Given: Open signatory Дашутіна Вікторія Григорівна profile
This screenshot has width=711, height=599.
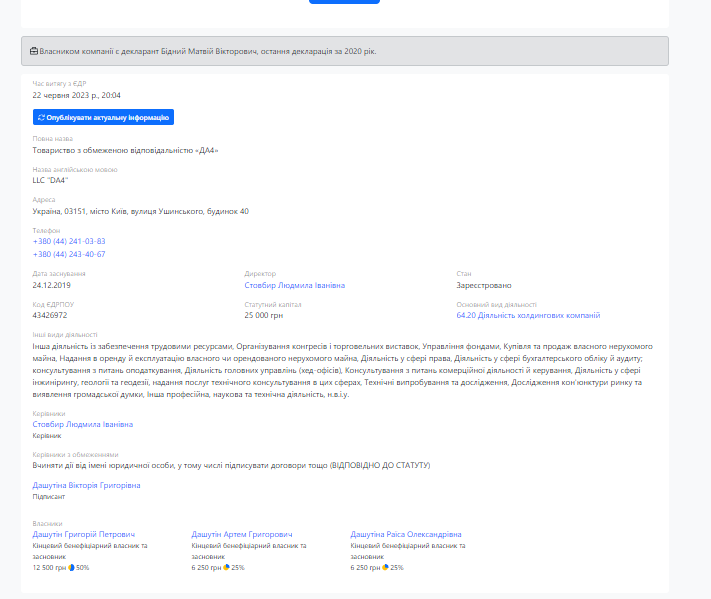Looking at the screenshot, I should coord(86,485).
